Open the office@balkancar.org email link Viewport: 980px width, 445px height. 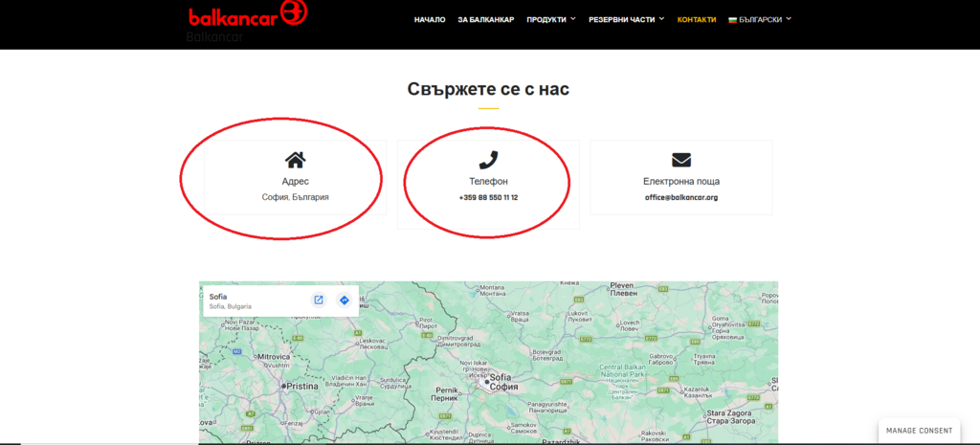coord(681,197)
